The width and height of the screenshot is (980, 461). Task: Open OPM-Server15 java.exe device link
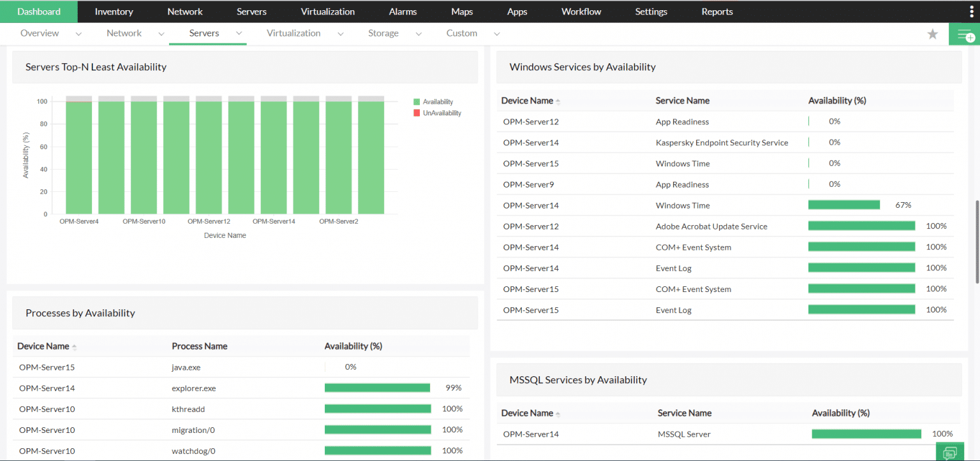tap(47, 367)
